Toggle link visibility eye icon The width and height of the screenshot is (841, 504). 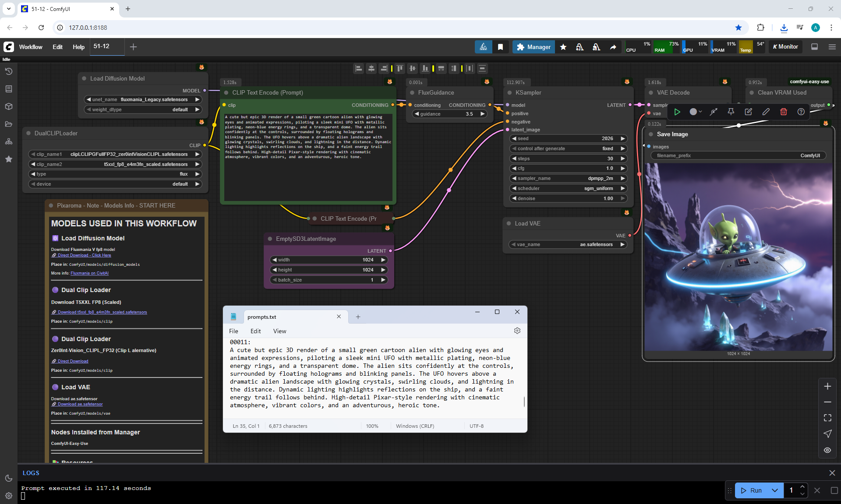pyautogui.click(x=827, y=450)
